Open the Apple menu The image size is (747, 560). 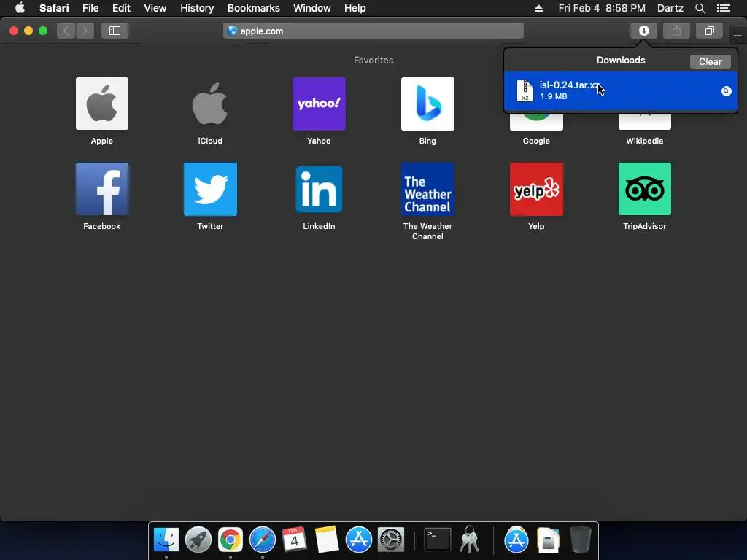[x=20, y=8]
